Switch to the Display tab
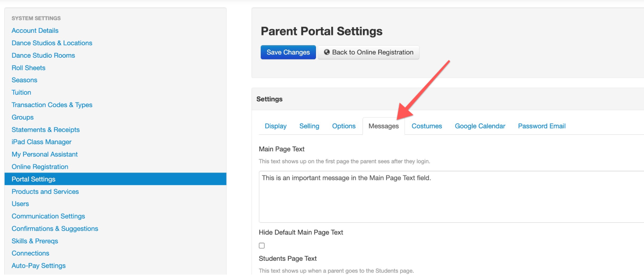Screen dimensions: 644x275 pos(275,126)
